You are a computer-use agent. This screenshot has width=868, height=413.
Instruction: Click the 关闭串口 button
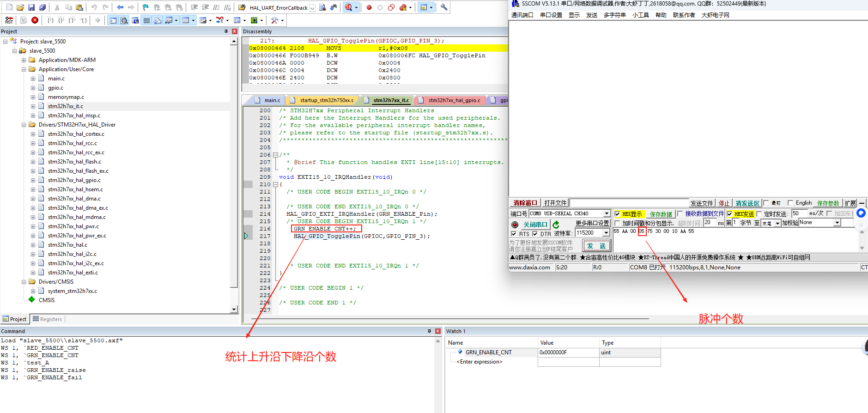coord(535,225)
